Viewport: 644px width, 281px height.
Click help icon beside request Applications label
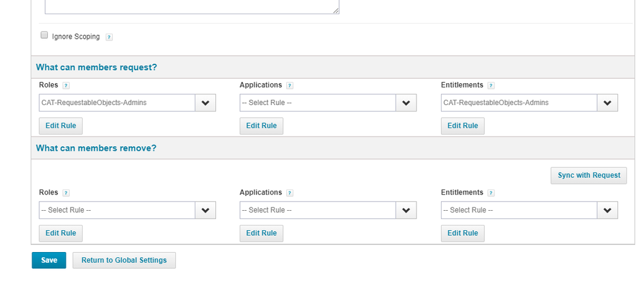289,85
